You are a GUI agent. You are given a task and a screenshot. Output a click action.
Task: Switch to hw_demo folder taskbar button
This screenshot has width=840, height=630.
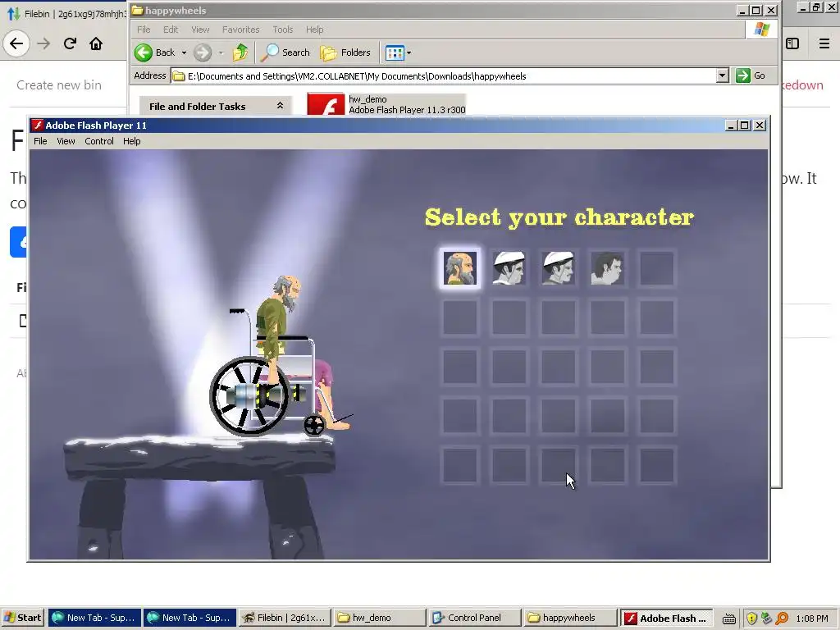(x=379, y=618)
